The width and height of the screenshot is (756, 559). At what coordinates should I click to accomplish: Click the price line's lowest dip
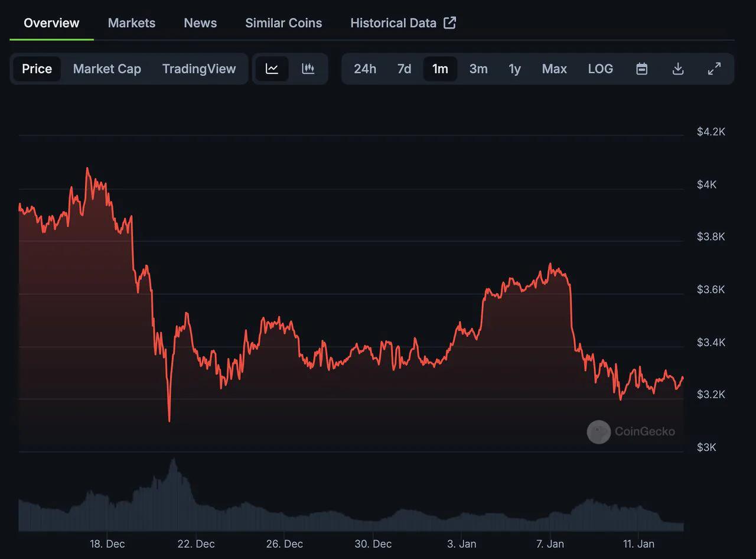point(170,421)
